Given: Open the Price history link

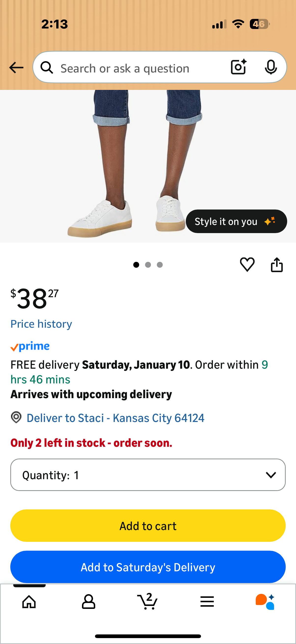Looking at the screenshot, I should 41,324.
